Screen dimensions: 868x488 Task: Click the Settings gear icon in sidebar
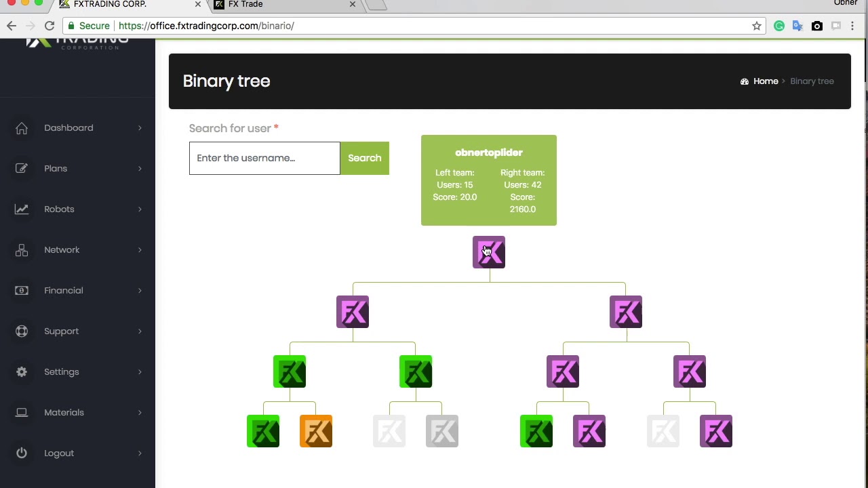(x=22, y=372)
